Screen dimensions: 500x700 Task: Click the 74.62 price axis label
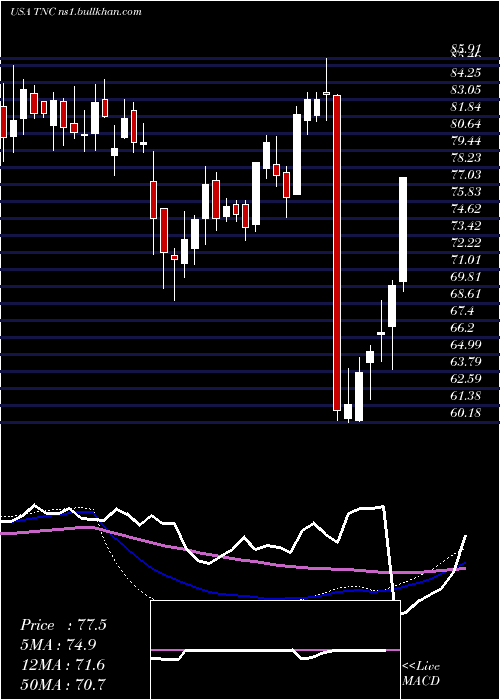466,208
